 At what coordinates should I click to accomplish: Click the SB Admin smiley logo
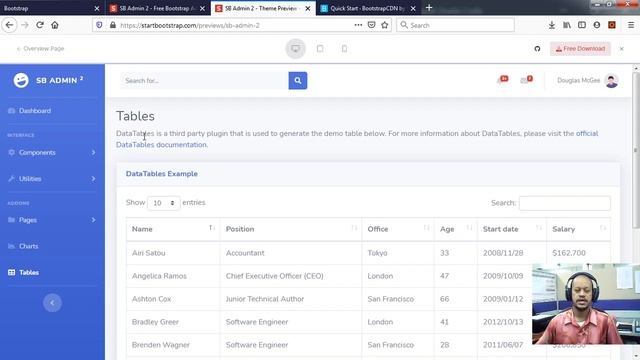click(21, 80)
